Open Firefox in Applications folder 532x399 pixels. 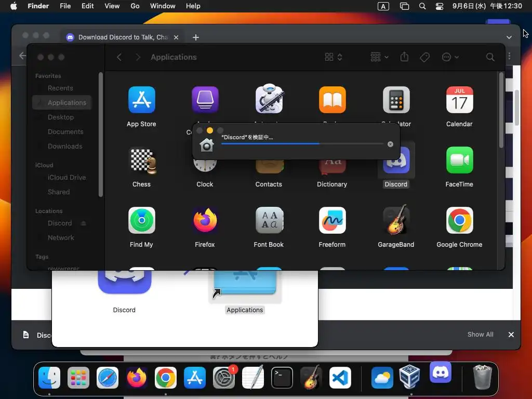[x=205, y=220]
